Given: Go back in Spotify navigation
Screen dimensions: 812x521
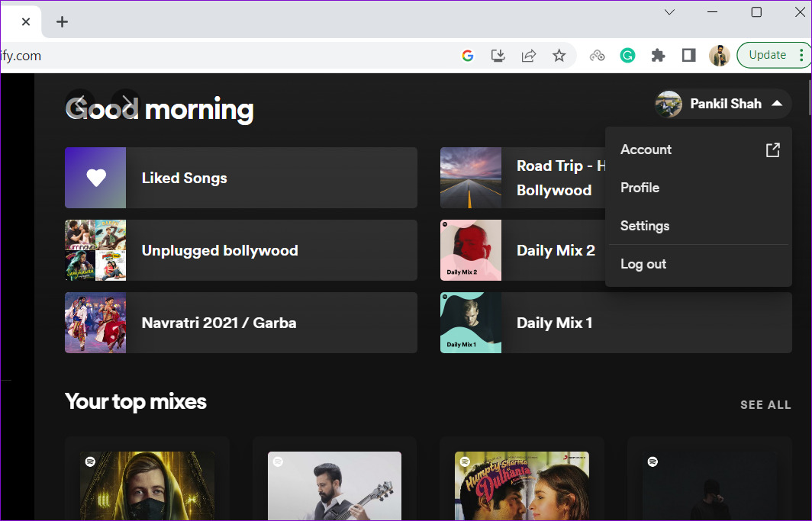Looking at the screenshot, I should pos(79,104).
